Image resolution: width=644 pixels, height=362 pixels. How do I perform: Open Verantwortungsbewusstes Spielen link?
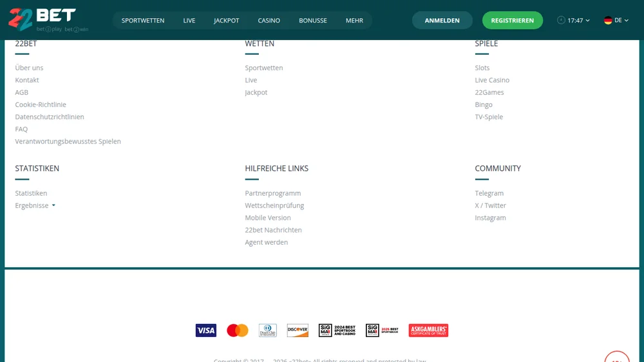pos(68,141)
